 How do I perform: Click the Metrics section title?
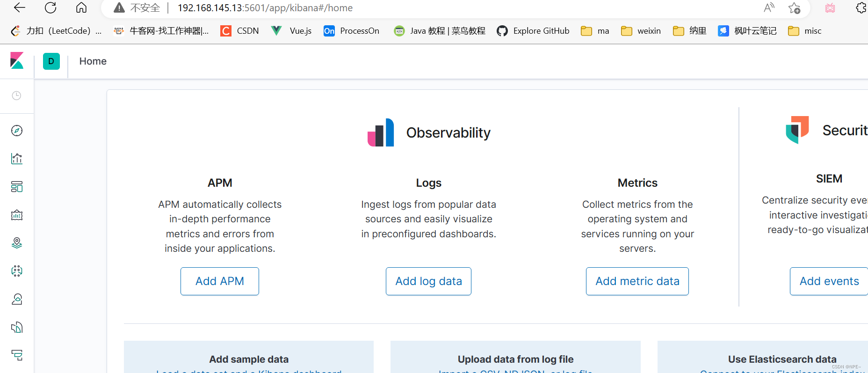pos(637,183)
